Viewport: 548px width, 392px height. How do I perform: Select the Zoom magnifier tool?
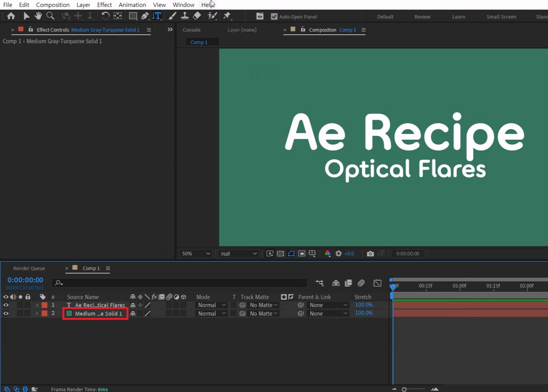point(50,16)
